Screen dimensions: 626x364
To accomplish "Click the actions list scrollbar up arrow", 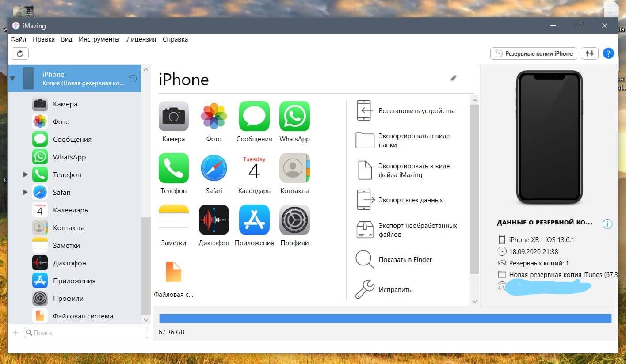I will coord(474,101).
